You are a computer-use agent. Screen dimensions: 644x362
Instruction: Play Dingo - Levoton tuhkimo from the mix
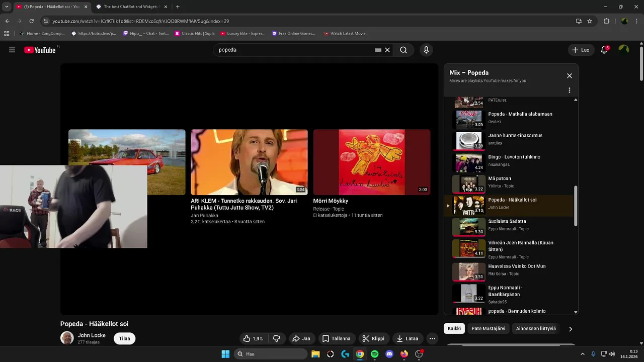[508, 162]
